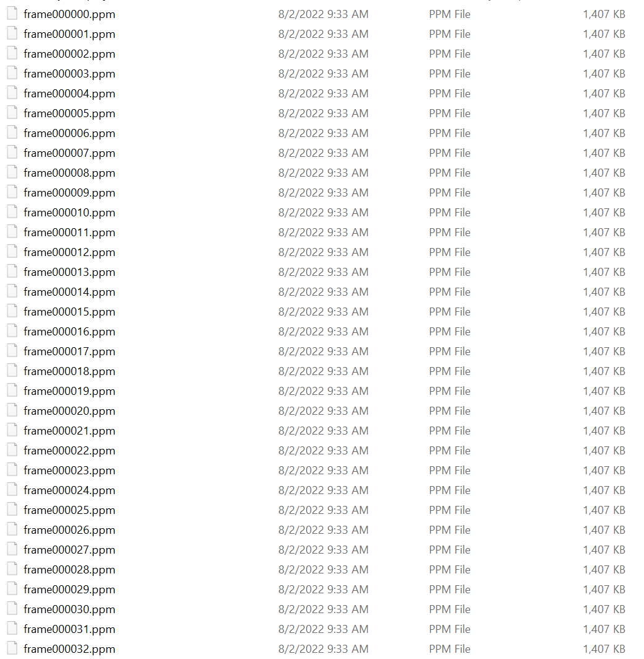
Task: Click the file icon of frame000010.ppm
Action: click(x=12, y=212)
